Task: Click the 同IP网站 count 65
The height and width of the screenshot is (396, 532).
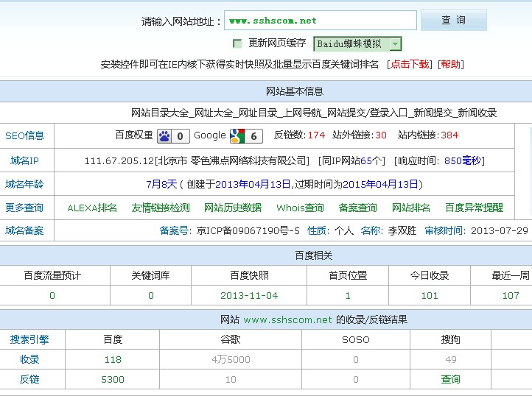Action: point(366,160)
